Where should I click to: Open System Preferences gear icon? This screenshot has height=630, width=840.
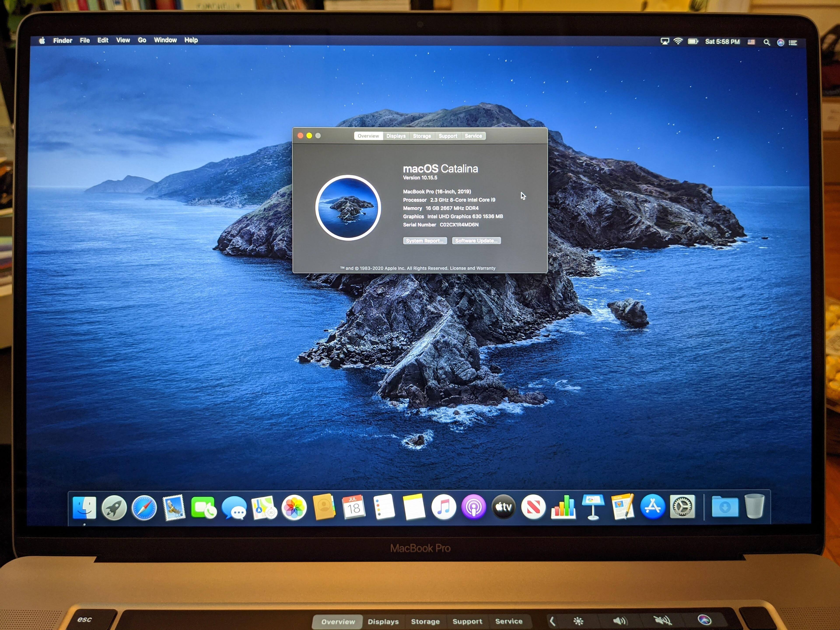pyautogui.click(x=682, y=507)
